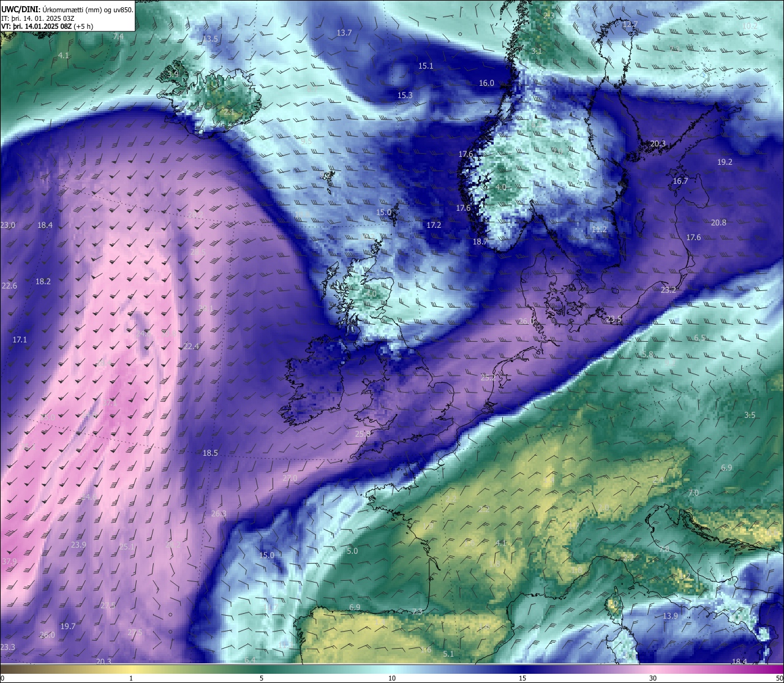This screenshot has height=683, width=784.
Task: Click the map value 12.7
Action: pos(630,25)
